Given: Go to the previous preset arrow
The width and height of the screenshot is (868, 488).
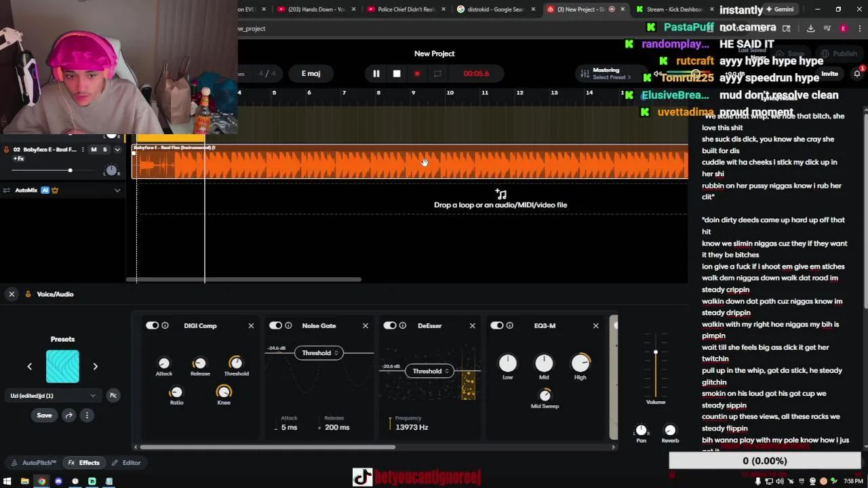Looking at the screenshot, I should (x=29, y=366).
